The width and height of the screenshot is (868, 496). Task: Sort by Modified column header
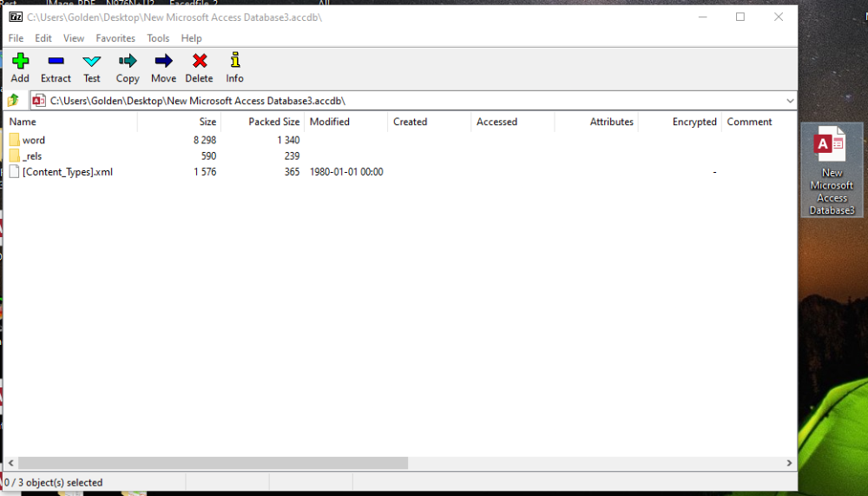pyautogui.click(x=346, y=122)
